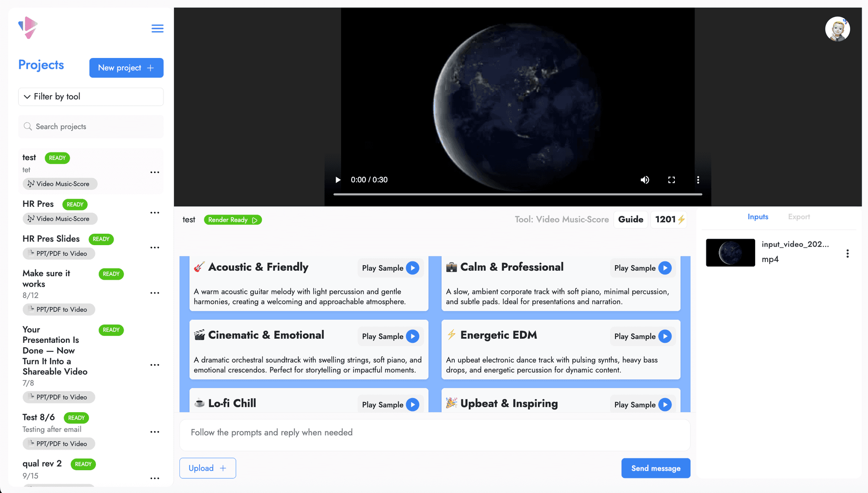Expand the Filter by tool dropdown

(x=90, y=96)
